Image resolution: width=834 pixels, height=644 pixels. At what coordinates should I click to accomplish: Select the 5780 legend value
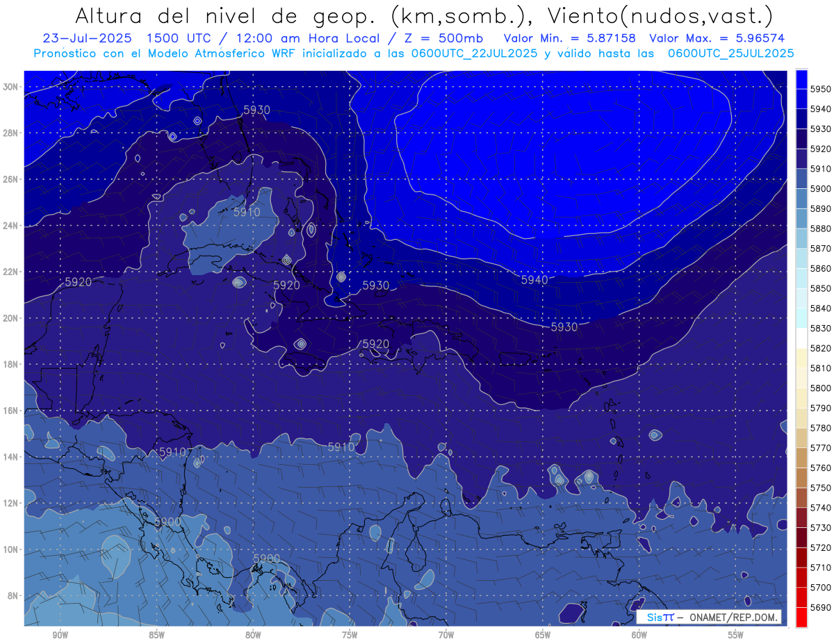pos(821,428)
